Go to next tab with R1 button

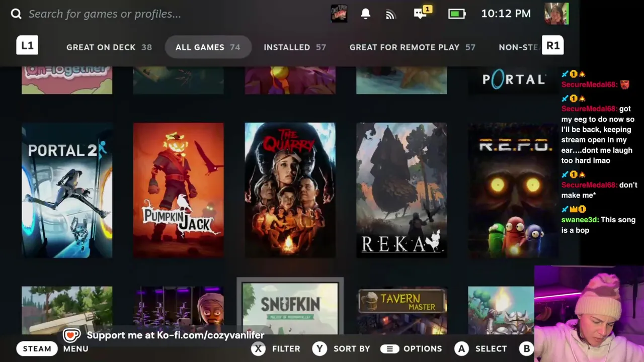click(x=552, y=45)
